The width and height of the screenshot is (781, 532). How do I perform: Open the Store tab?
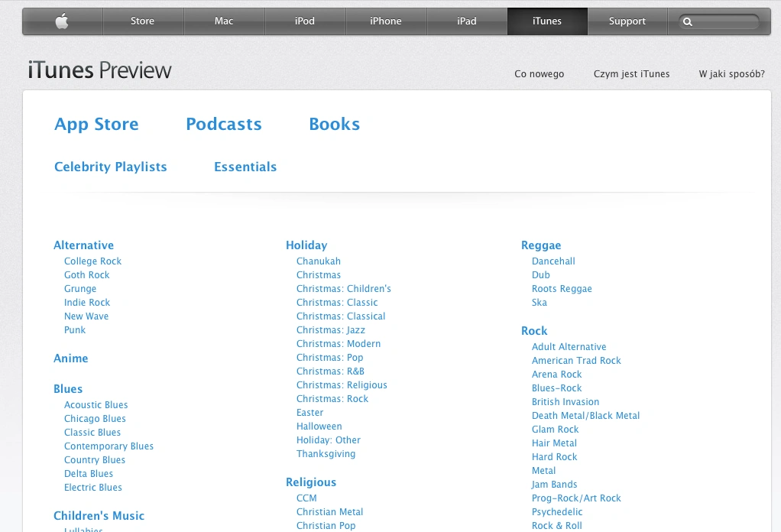click(142, 21)
